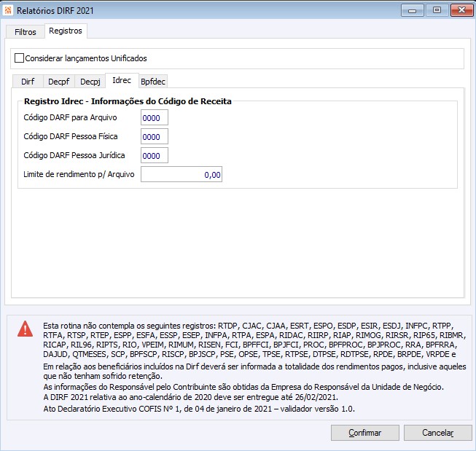Open the Decpf sub-tab

pos(58,82)
